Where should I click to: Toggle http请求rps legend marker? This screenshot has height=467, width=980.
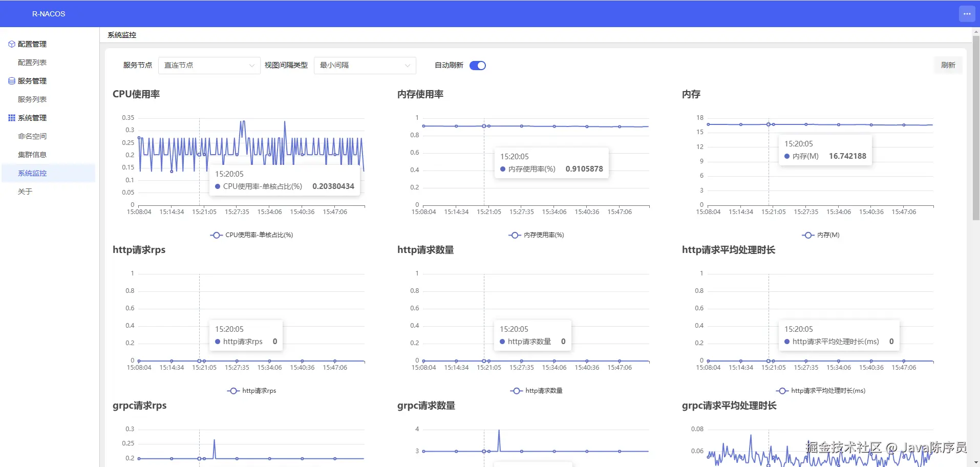[233, 391]
